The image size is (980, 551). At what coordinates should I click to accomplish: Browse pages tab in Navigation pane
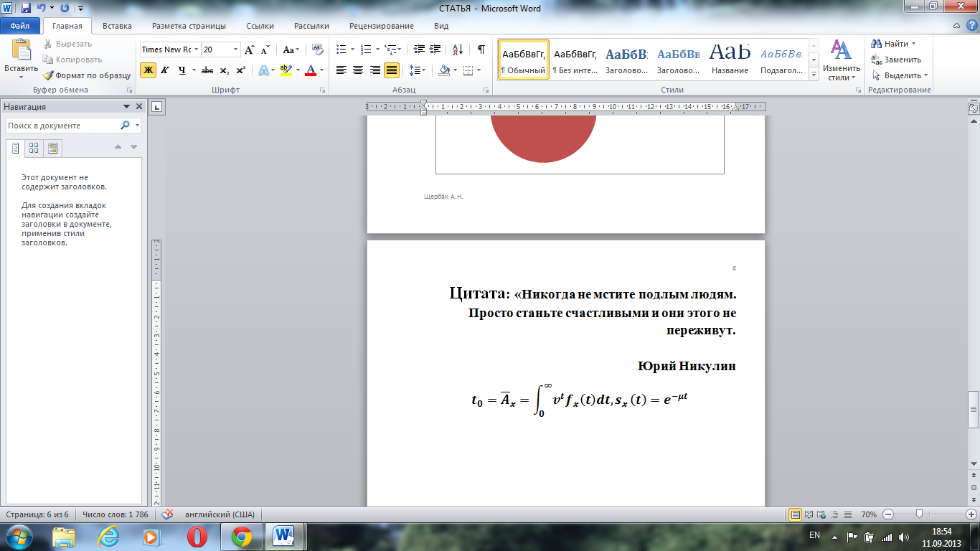click(x=34, y=148)
